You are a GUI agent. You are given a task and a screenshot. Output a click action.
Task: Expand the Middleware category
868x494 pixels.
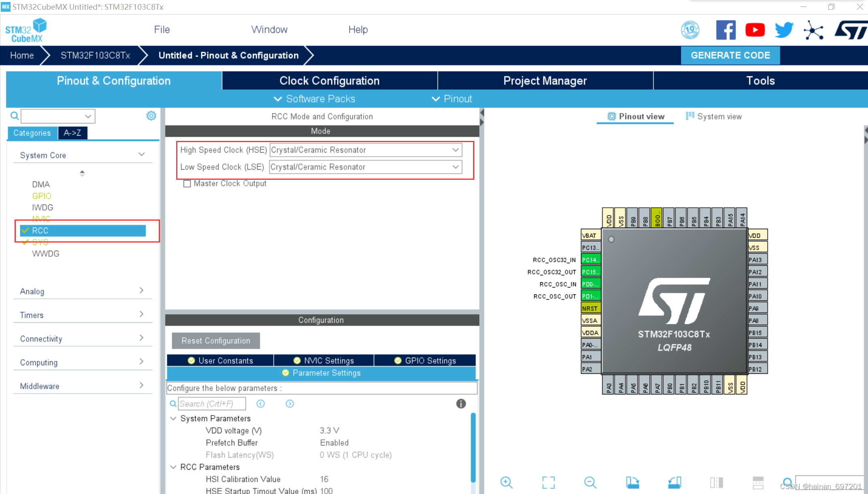click(141, 385)
